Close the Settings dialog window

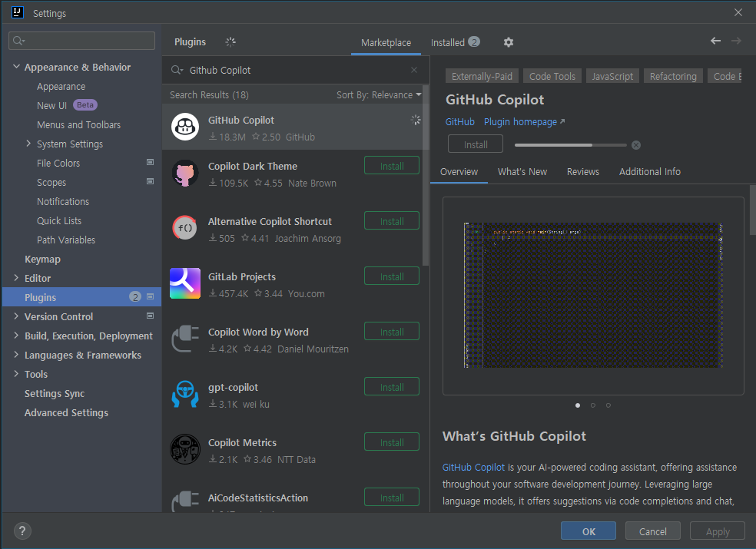738,12
